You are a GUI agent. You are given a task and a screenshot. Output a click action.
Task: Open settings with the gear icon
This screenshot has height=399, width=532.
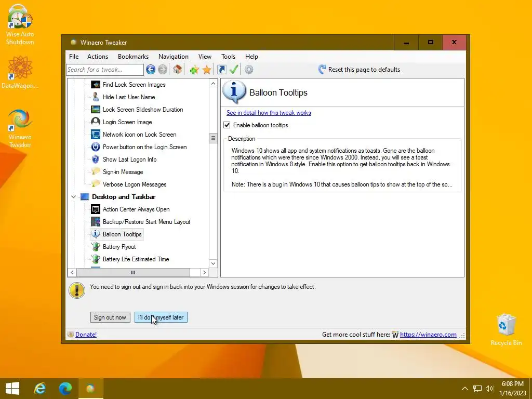pos(249,70)
